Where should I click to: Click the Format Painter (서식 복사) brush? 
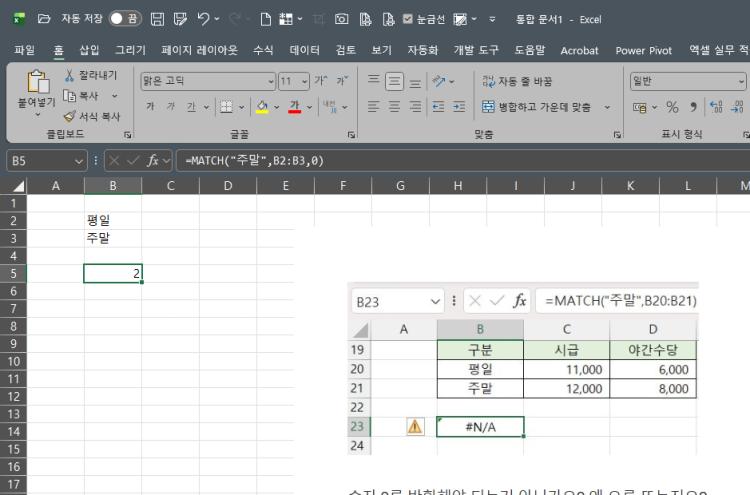tap(70, 116)
